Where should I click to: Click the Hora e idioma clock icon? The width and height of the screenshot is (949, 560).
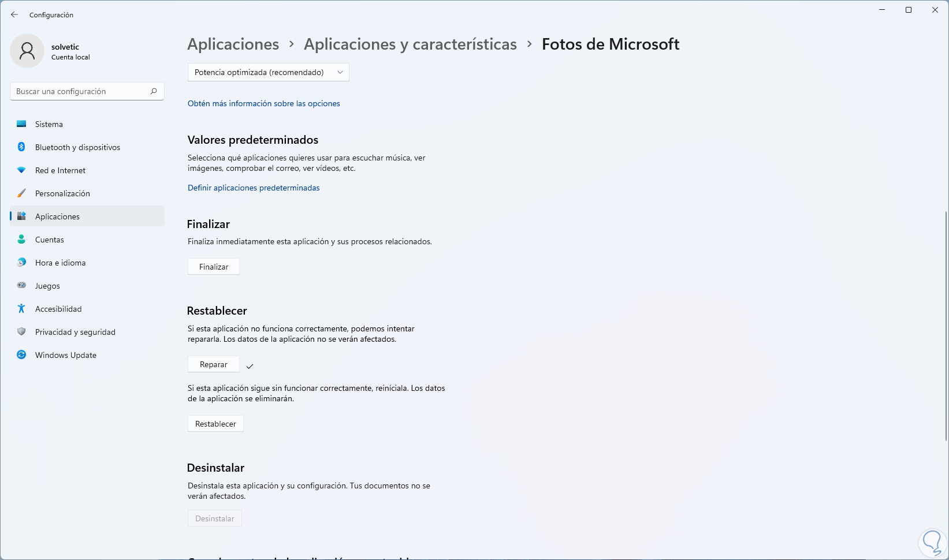pos(21,263)
